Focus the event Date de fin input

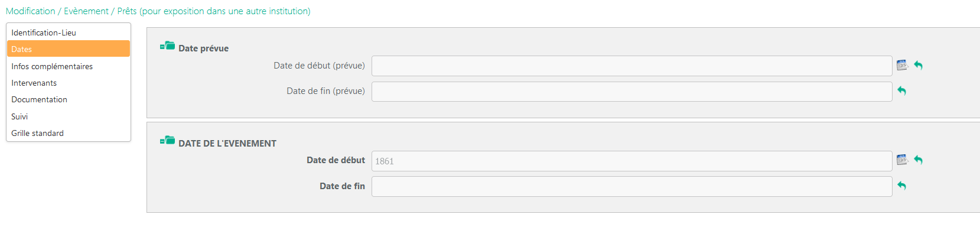click(631, 186)
